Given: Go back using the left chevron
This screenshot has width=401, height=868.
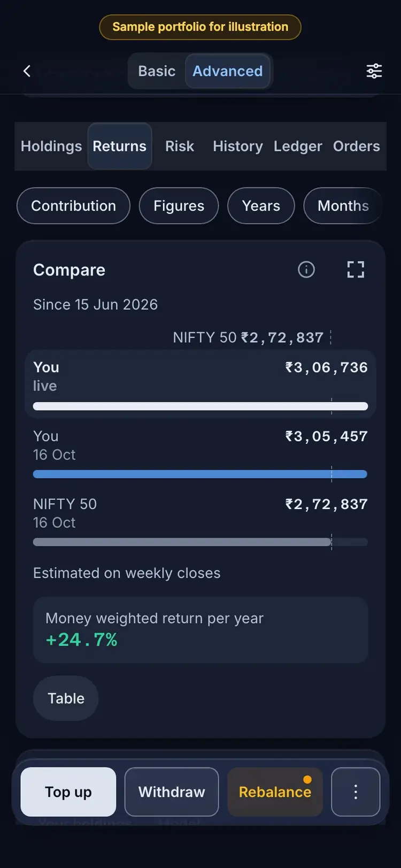Looking at the screenshot, I should 27,71.
